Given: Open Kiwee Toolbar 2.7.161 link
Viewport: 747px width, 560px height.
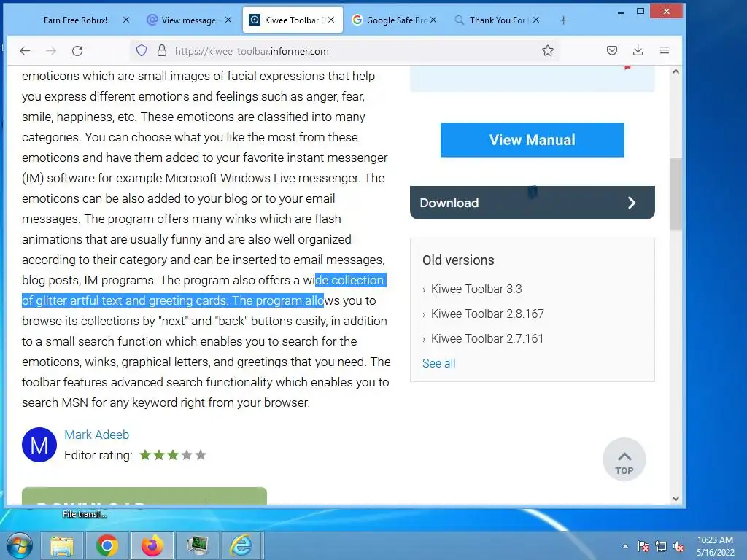Looking at the screenshot, I should [487, 338].
